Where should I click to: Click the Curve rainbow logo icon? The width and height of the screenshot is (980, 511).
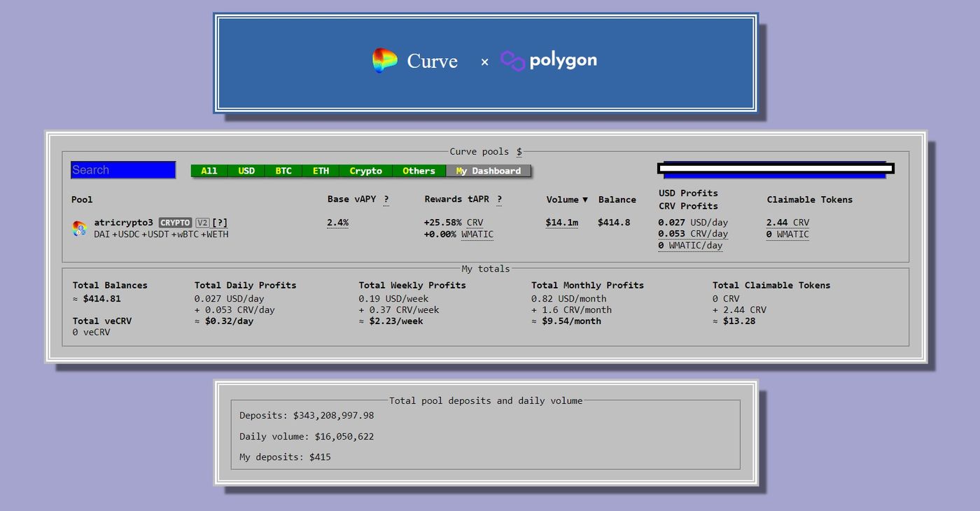[384, 61]
